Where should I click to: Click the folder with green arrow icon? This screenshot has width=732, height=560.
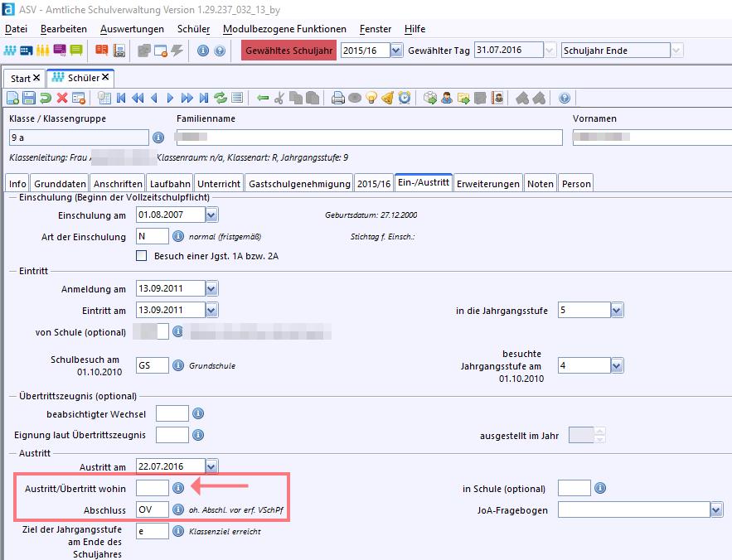pos(463,98)
